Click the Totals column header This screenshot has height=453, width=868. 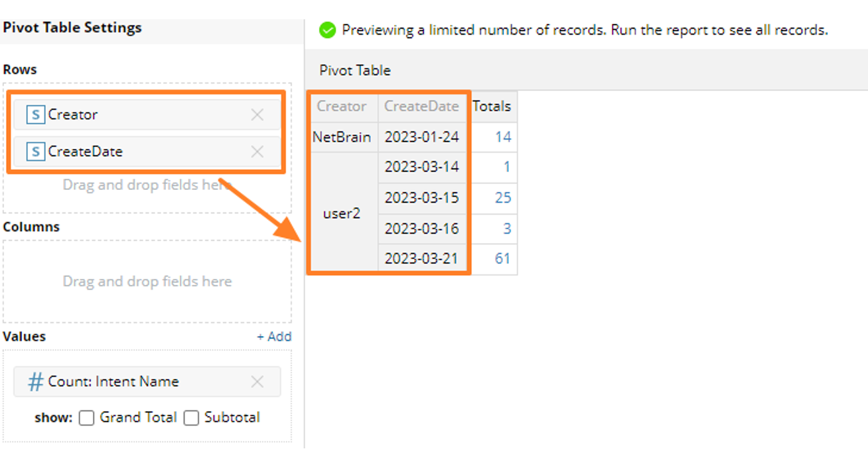(x=492, y=106)
